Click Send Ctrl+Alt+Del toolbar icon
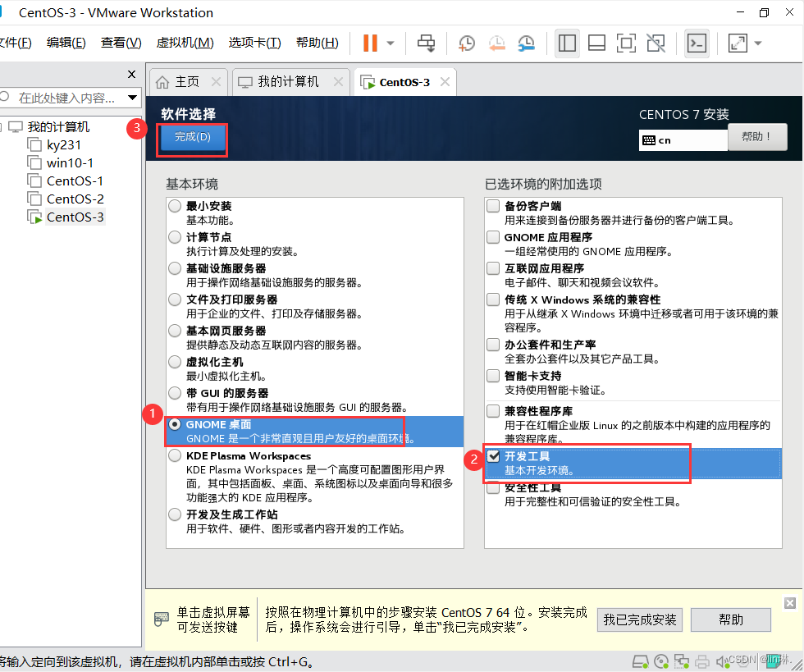 [426, 43]
